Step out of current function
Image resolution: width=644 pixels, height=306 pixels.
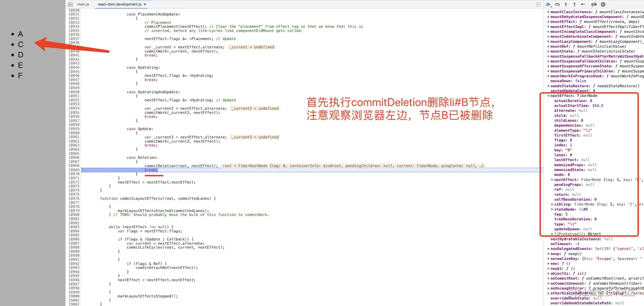click(574, 4)
